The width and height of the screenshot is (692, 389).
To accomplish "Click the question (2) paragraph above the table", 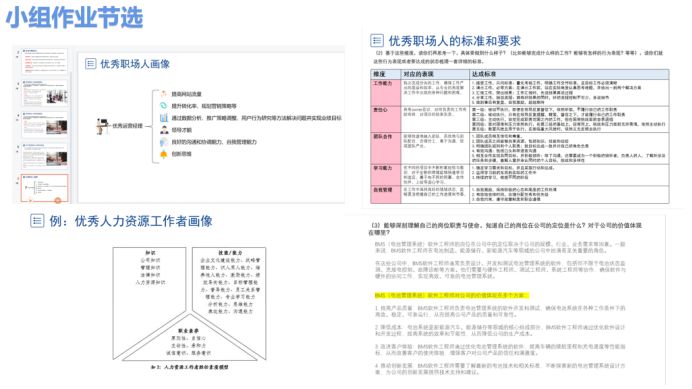I will tap(518, 57).
